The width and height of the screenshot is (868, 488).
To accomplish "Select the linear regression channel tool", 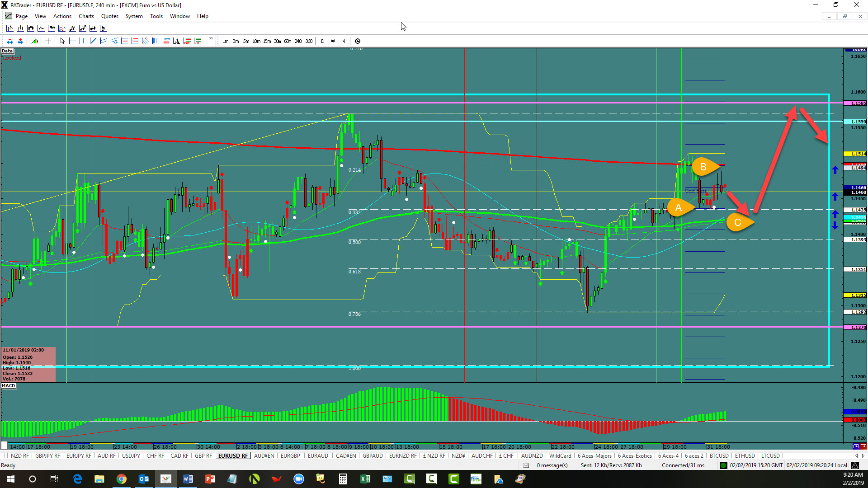I will point(114,41).
